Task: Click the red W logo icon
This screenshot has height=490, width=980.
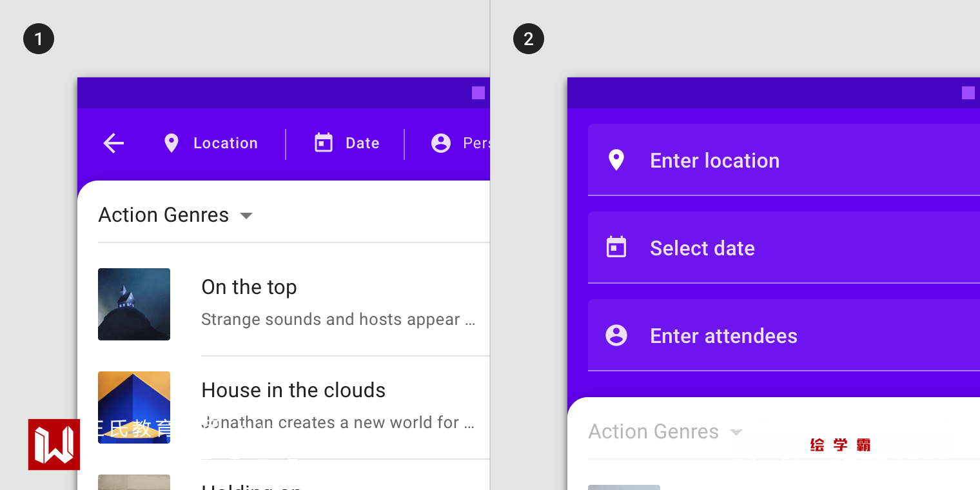Action: click(x=54, y=444)
